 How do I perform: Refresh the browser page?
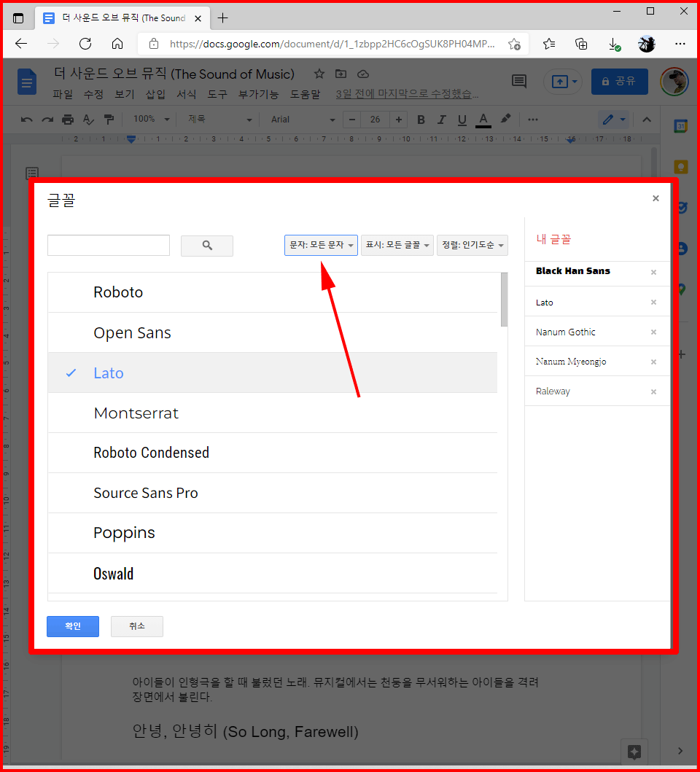point(85,44)
